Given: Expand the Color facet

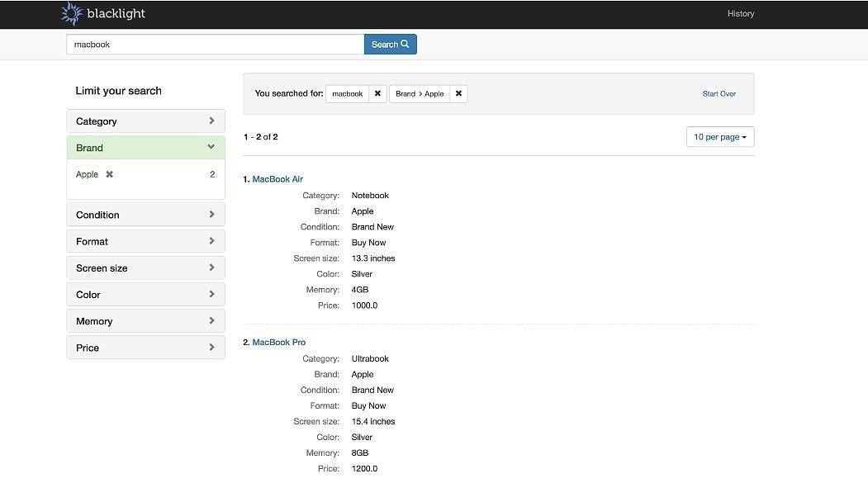Looking at the screenshot, I should [145, 294].
